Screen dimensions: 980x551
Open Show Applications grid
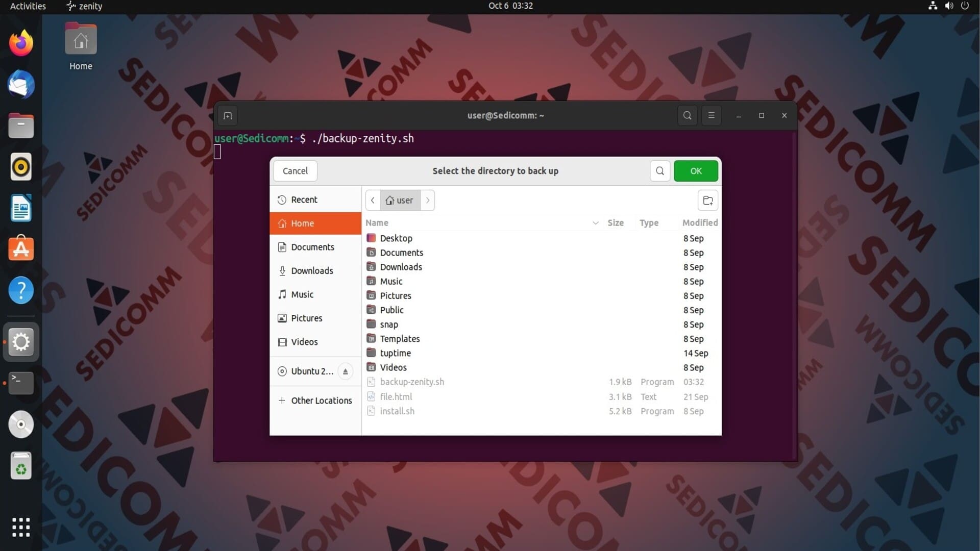click(21, 527)
